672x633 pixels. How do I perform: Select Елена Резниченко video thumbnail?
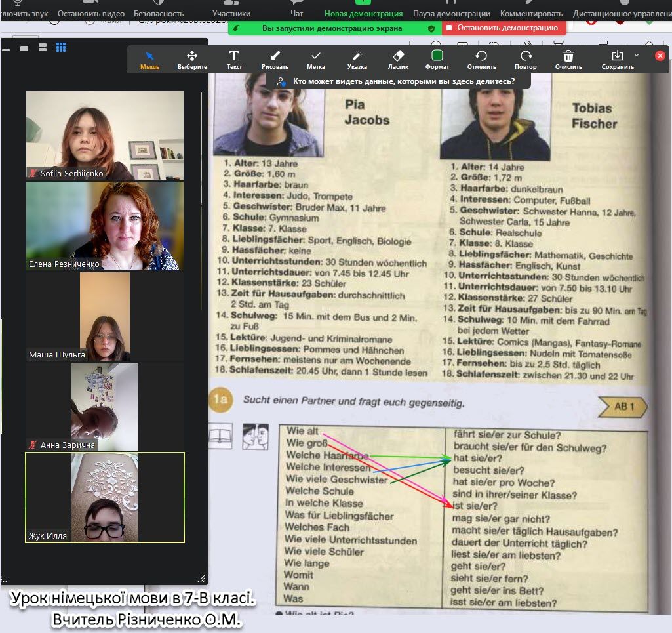point(105,226)
